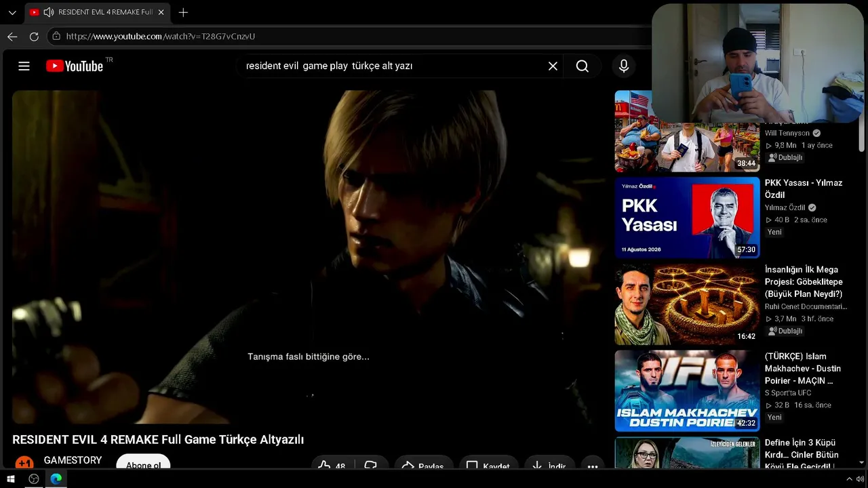Switch to Microsoft Edge on the taskbar
The image size is (868, 488).
coord(56,479)
